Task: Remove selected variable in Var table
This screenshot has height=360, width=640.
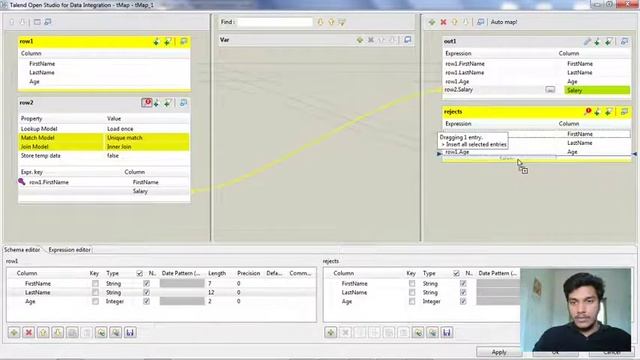Action: pyautogui.click(x=371, y=40)
